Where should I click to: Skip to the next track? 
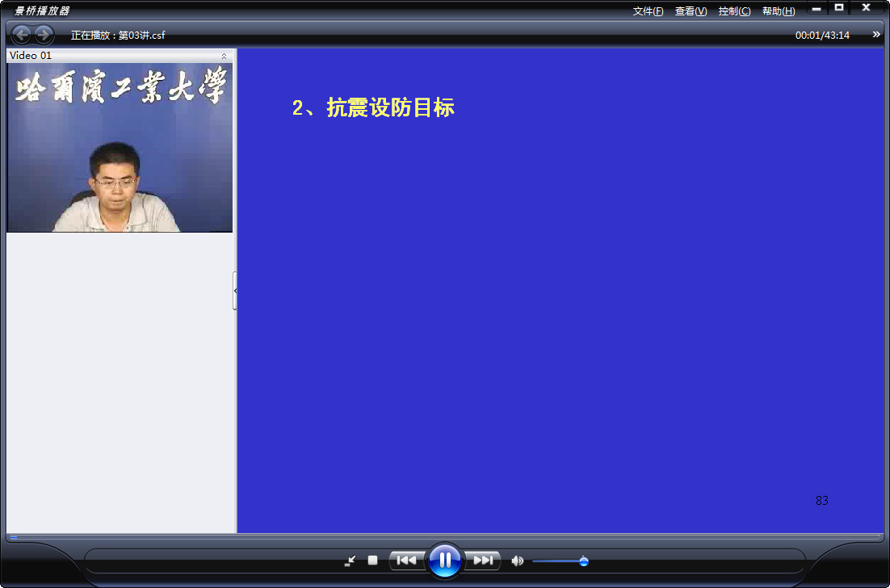(483, 561)
